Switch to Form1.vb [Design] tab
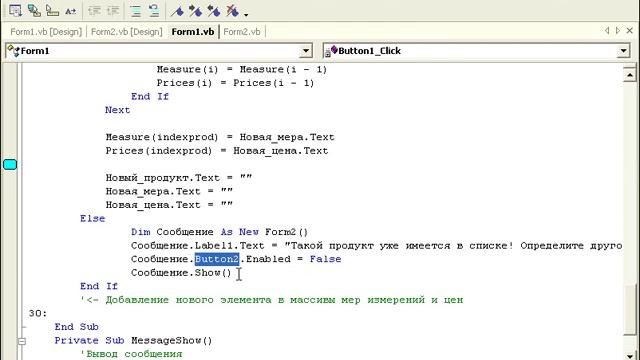Screen dimensions: 640x360 (46, 32)
